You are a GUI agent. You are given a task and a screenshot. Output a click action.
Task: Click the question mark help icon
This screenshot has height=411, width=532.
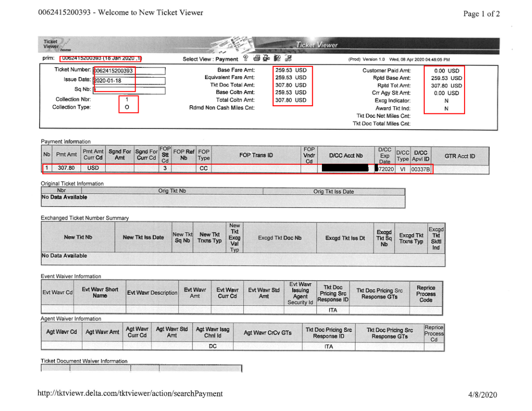(x=246, y=58)
